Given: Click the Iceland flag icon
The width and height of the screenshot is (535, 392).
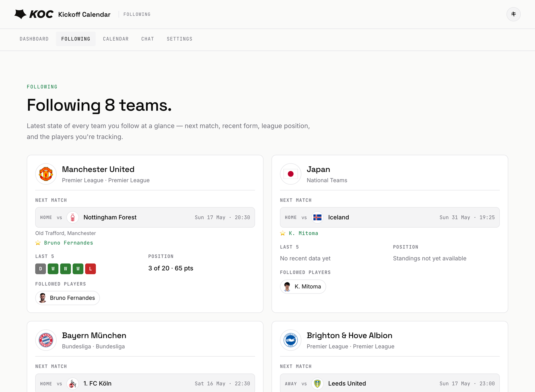Looking at the screenshot, I should (317, 217).
